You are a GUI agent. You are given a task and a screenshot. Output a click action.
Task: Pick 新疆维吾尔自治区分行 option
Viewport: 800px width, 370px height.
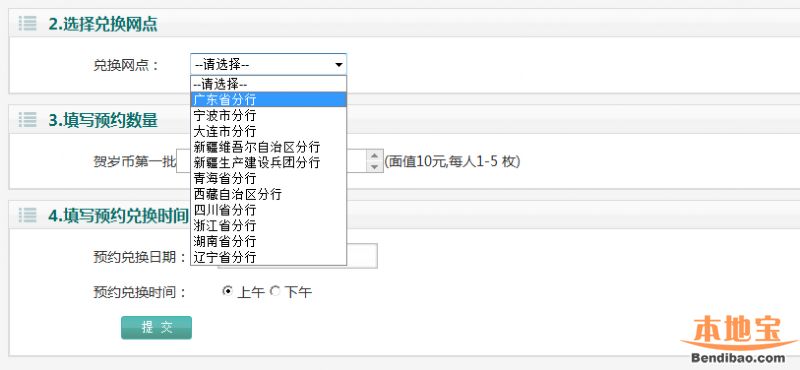point(268,147)
